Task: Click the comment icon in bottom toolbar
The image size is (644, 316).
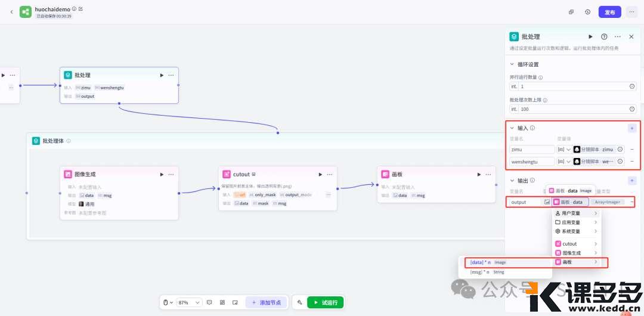Action: 209,302
